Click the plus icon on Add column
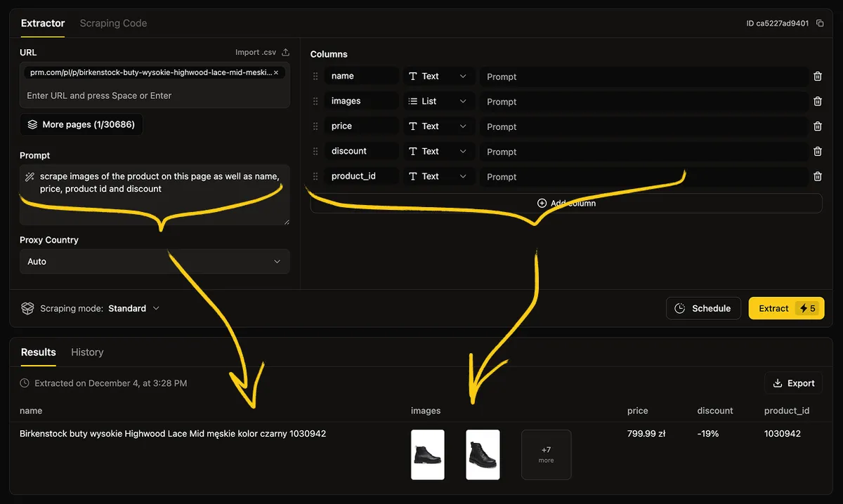843x504 pixels. click(x=541, y=203)
